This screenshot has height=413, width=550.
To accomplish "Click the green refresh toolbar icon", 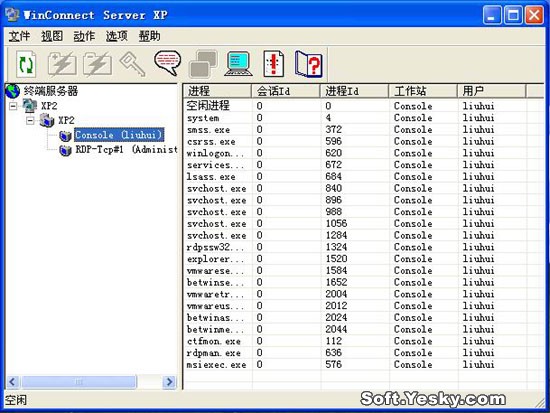I will point(26,64).
